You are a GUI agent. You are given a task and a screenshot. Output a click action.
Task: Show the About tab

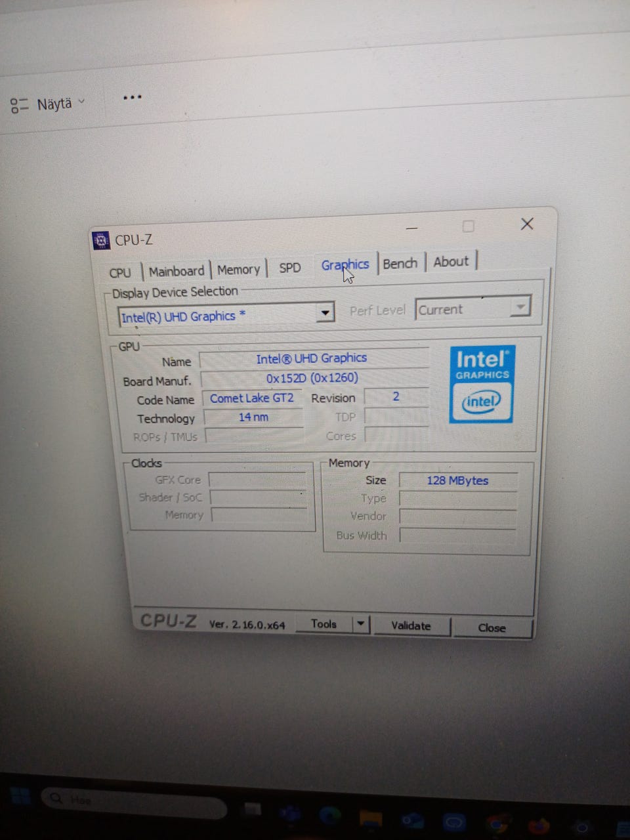[451, 261]
